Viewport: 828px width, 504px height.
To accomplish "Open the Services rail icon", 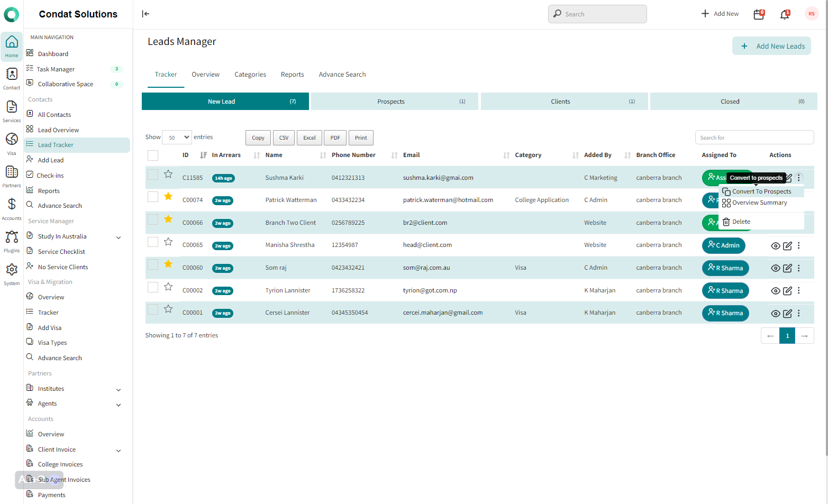I will 12,111.
